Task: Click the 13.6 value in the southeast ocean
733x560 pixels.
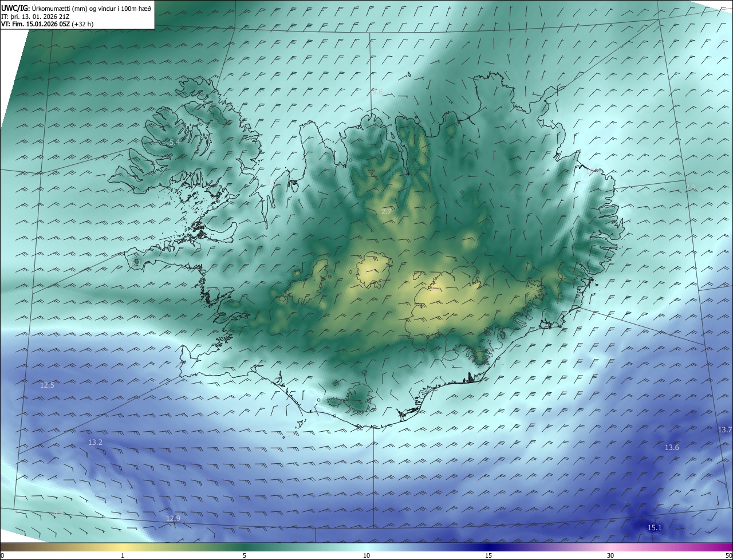Action: (672, 447)
